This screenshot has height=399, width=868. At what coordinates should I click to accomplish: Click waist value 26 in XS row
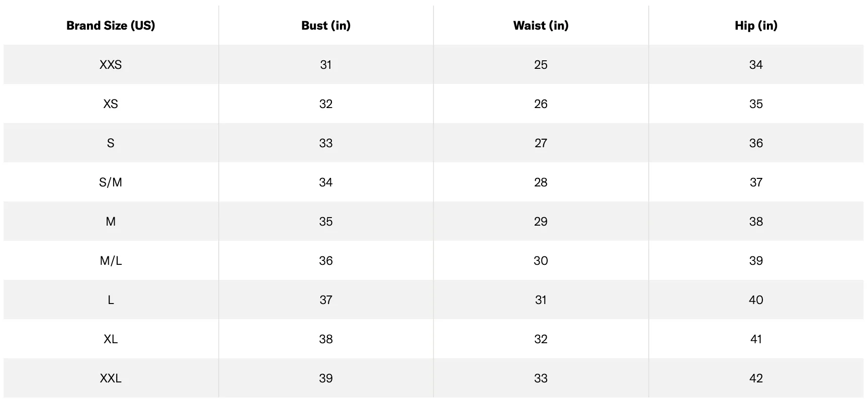(x=541, y=104)
